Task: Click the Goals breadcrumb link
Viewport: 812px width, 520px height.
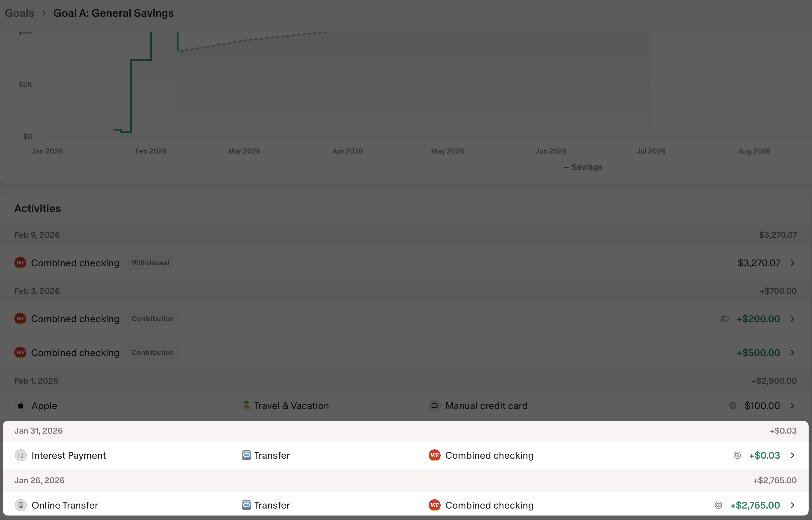Action: [19, 13]
